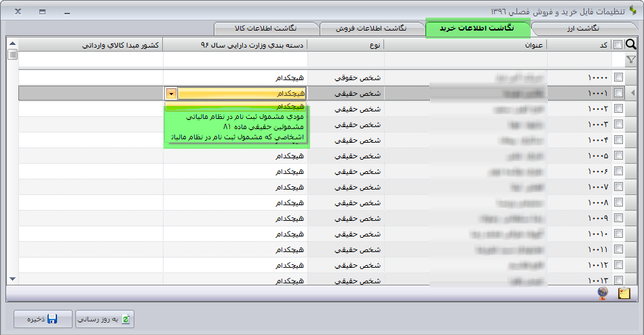
Task: Click the app logo icon in title bar
Action: 633,11
